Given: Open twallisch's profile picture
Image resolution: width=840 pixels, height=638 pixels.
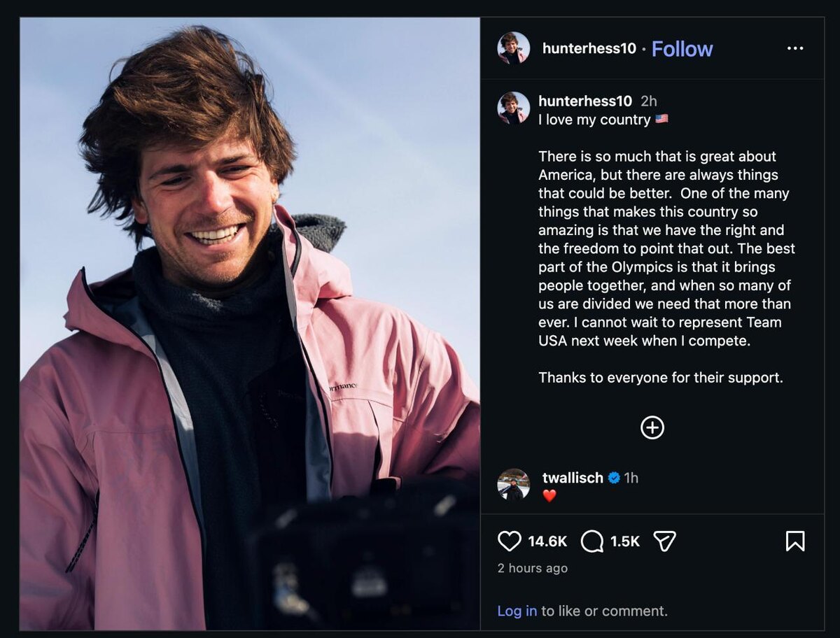Looking at the screenshot, I should click(x=513, y=484).
